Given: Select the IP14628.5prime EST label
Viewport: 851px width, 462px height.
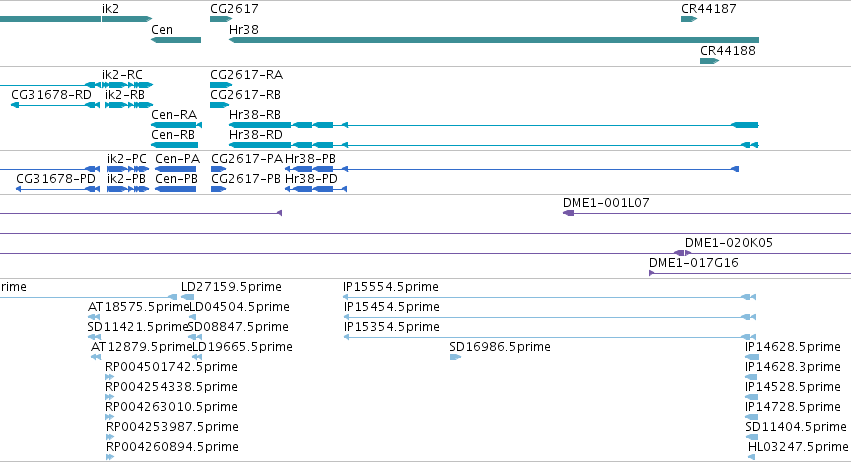Looking at the screenshot, I should 793,347.
